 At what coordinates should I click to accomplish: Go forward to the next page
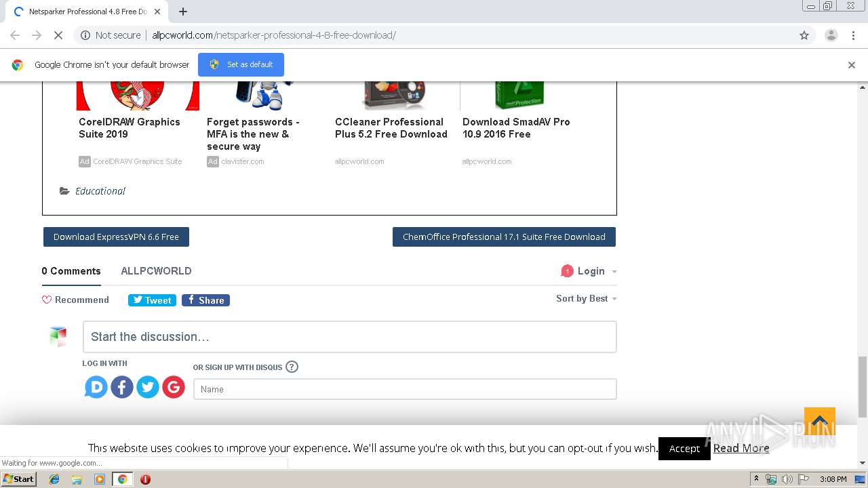coord(37,35)
